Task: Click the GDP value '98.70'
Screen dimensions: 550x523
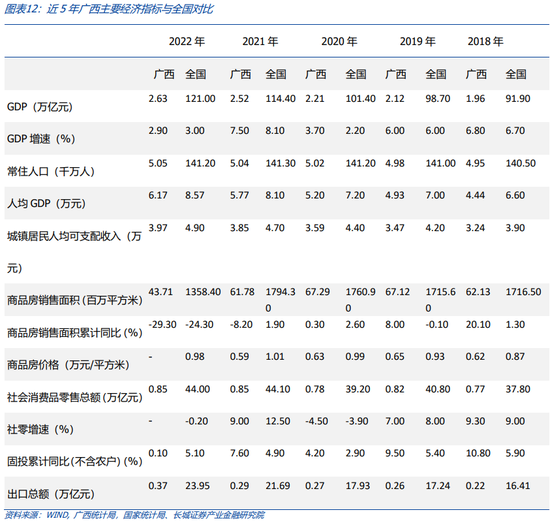Action: click(438, 99)
